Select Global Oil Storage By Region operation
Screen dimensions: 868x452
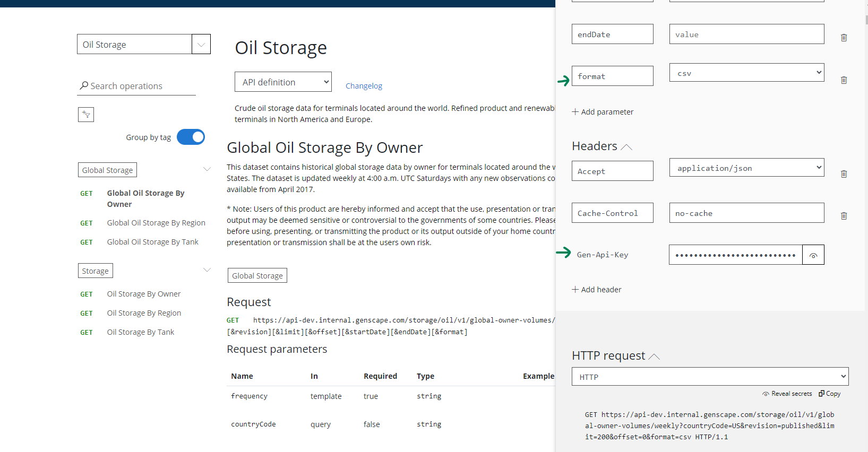(x=156, y=223)
